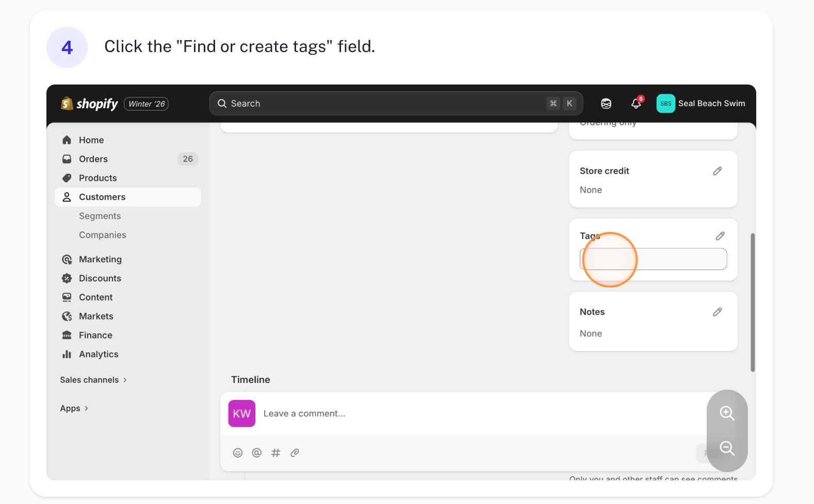
Task: Edit Notes using pencil icon
Action: [x=717, y=312]
